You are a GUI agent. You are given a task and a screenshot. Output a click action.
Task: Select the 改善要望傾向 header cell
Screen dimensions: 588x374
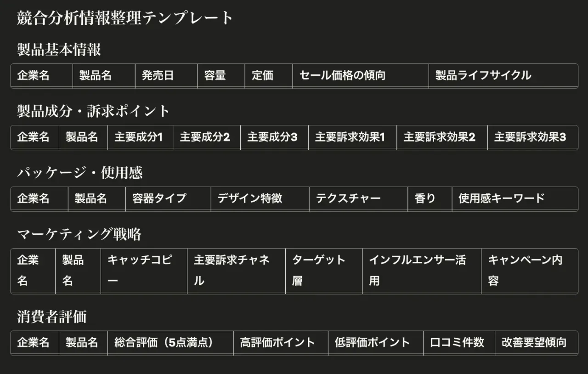pos(536,343)
